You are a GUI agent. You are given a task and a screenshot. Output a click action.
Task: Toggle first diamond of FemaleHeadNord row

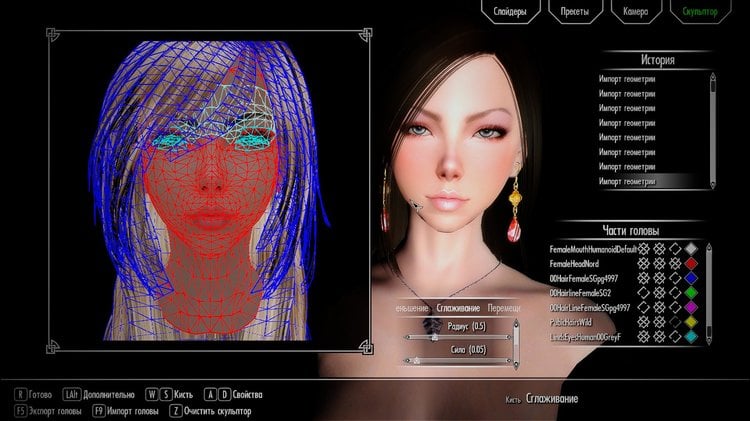(644, 264)
